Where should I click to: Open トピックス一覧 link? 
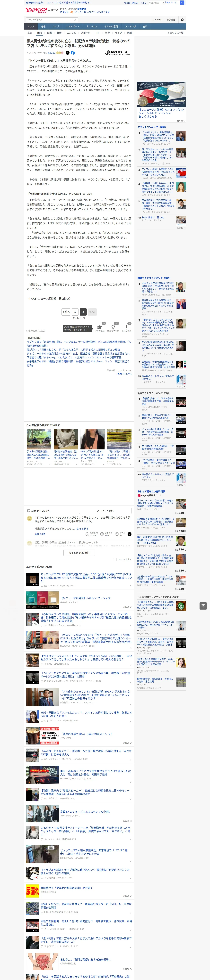tap(175, 33)
